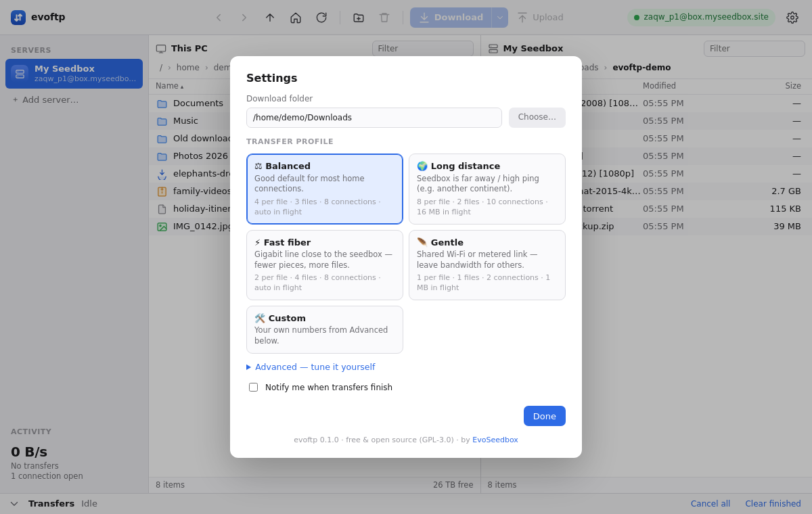Image resolution: width=812 pixels, height=514 pixels.
Task: Select the Fast fiber transfer profile
Action: [x=325, y=265]
